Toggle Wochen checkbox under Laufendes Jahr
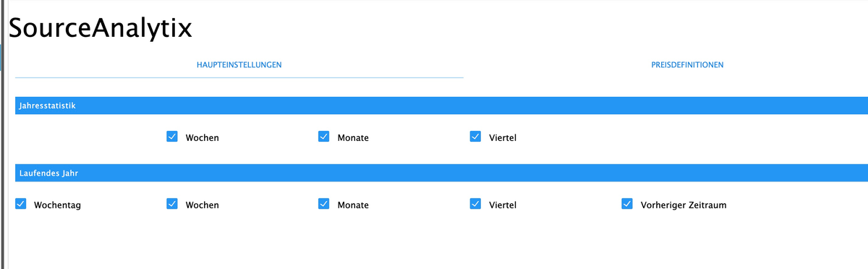Image resolution: width=868 pixels, height=269 pixels. pos(172,204)
